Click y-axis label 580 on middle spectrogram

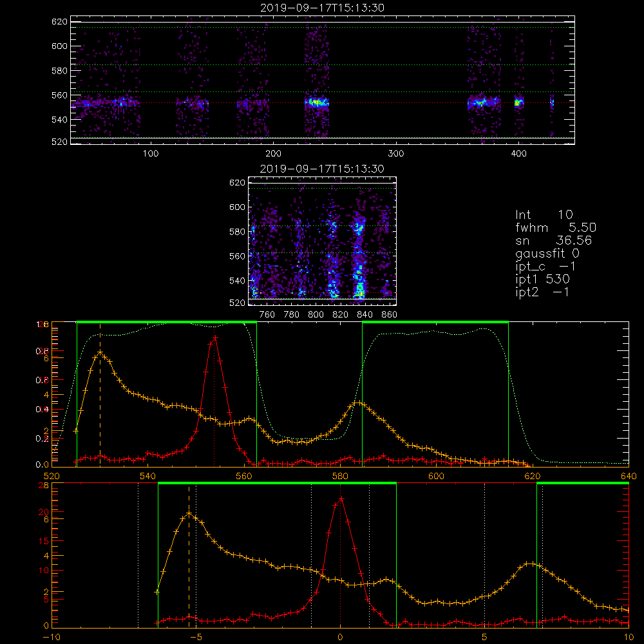point(237,232)
